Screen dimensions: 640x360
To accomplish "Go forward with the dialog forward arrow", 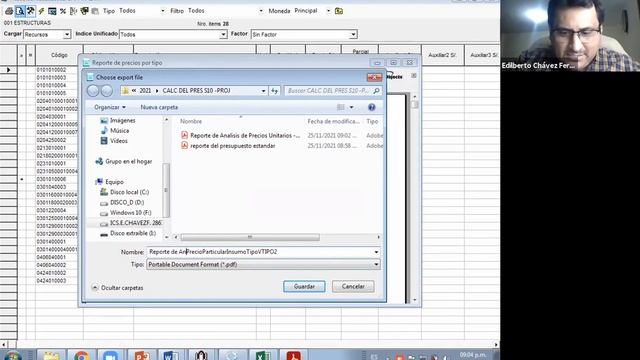I will coord(107,91).
